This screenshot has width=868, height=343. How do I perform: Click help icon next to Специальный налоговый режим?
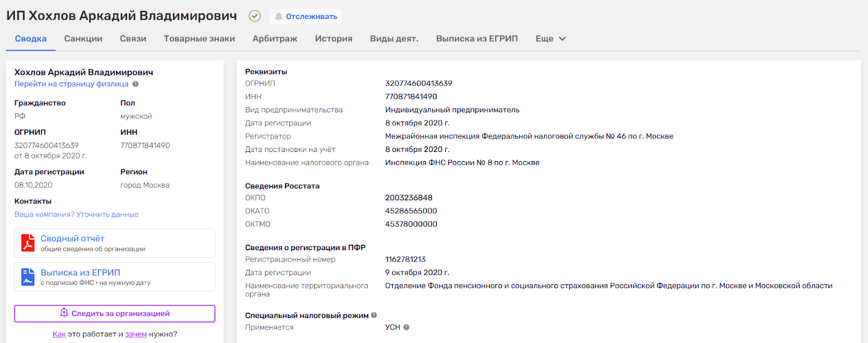[374, 315]
